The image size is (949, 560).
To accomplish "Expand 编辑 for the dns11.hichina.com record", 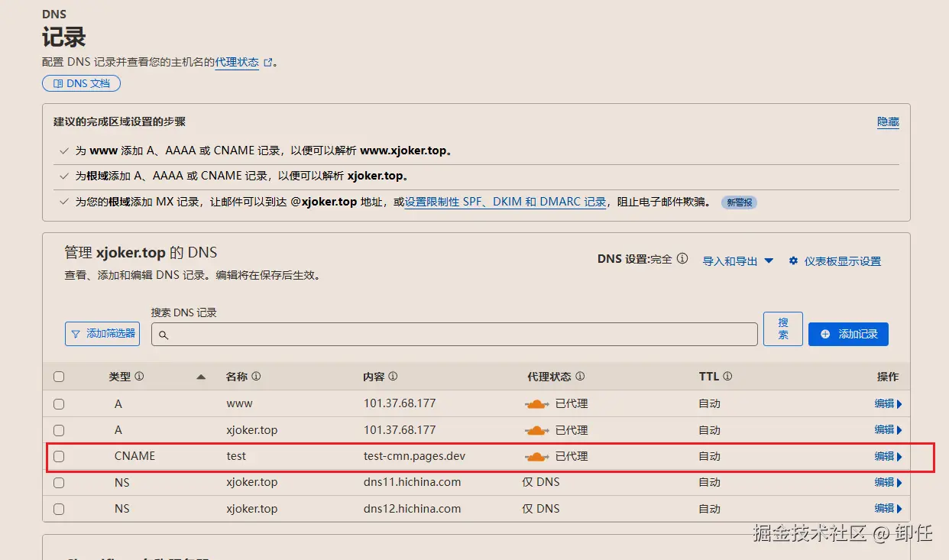I will click(x=889, y=483).
